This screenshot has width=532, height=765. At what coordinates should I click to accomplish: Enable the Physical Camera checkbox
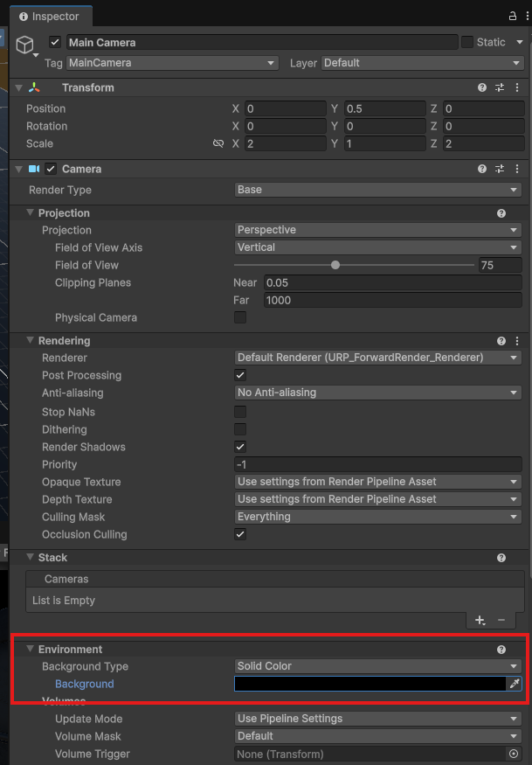[240, 317]
